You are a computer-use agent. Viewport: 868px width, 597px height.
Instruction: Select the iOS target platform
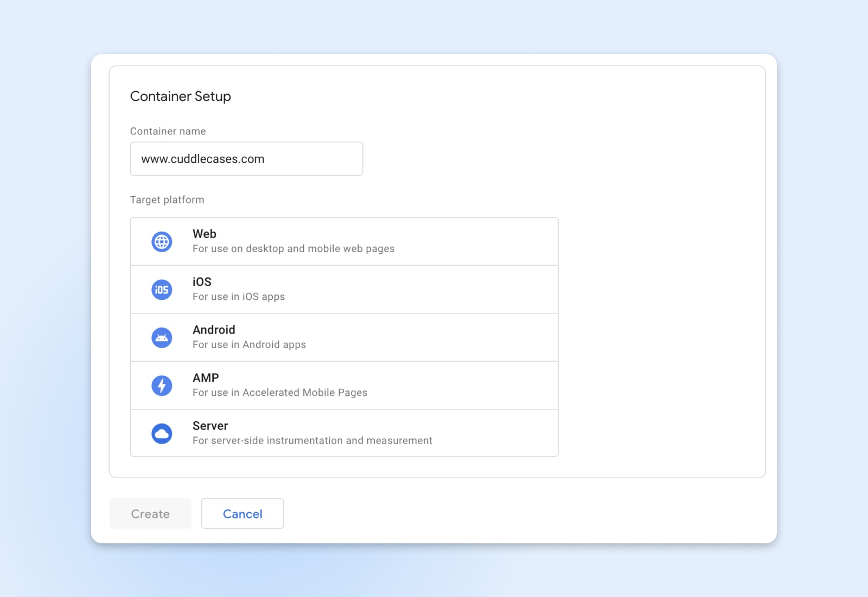tap(344, 289)
